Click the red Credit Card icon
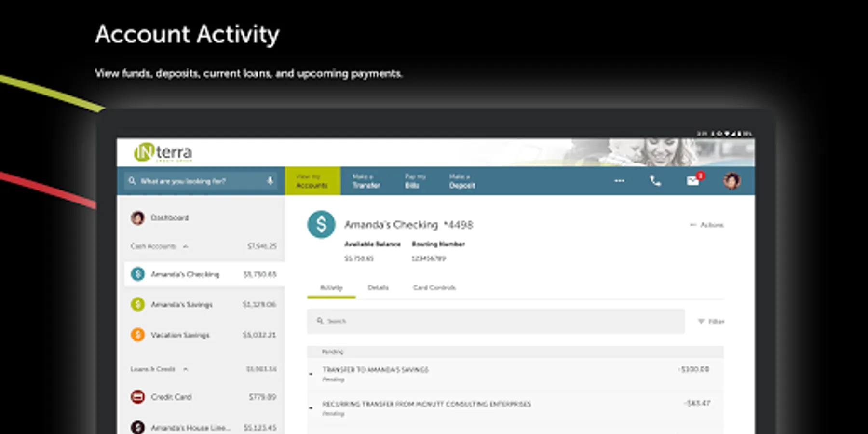This screenshot has width=868, height=434. 138,397
